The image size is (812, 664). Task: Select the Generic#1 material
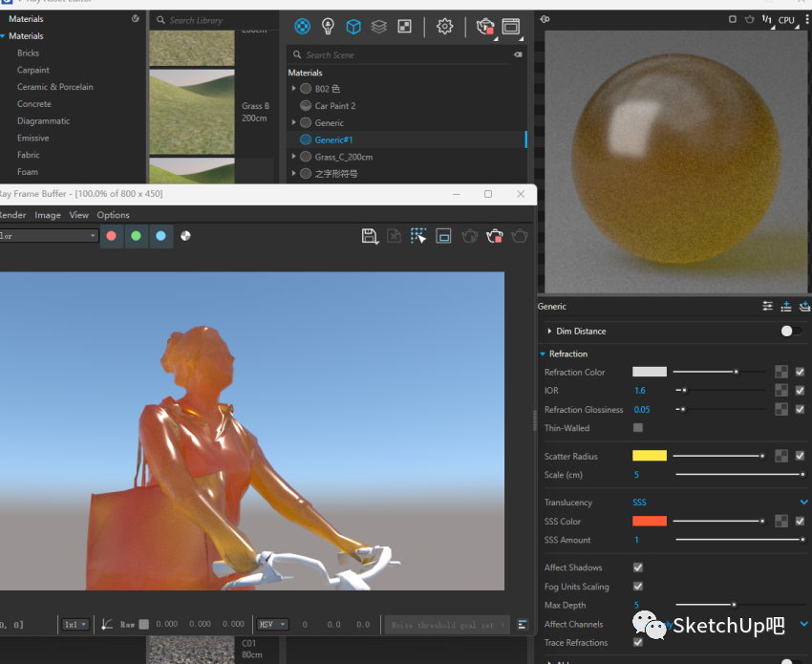click(333, 139)
